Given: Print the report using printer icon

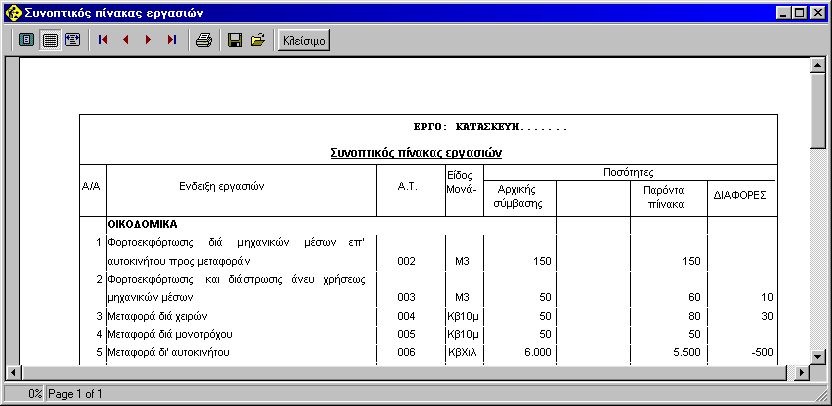Looking at the screenshot, I should coord(203,40).
